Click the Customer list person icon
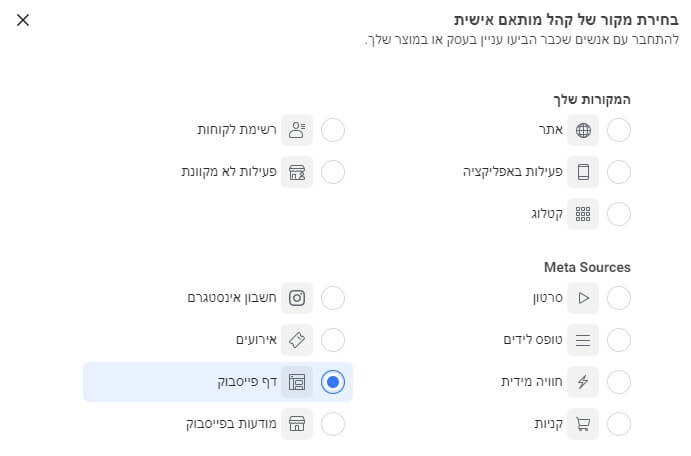The image size is (691, 456). (297, 130)
